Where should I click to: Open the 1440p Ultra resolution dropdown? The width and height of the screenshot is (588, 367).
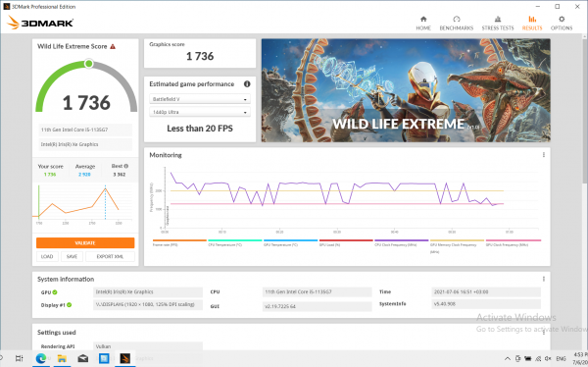click(x=200, y=112)
